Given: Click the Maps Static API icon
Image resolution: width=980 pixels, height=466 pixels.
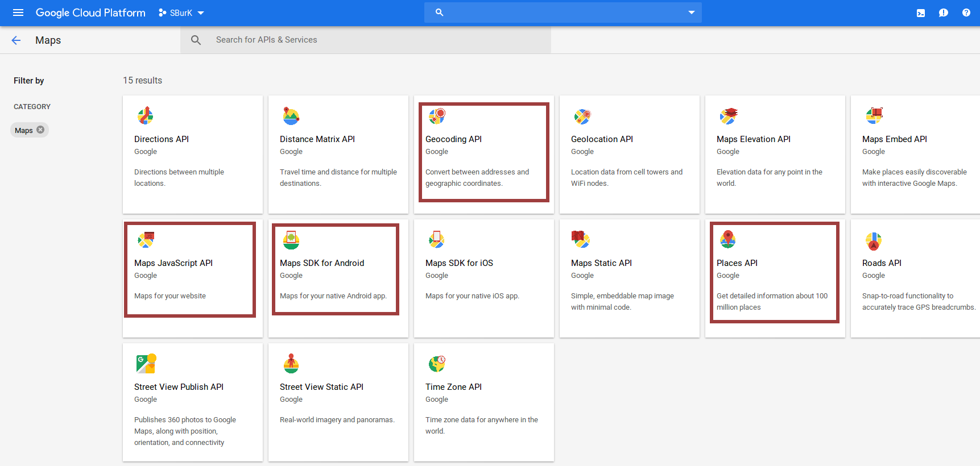Looking at the screenshot, I should [581, 239].
